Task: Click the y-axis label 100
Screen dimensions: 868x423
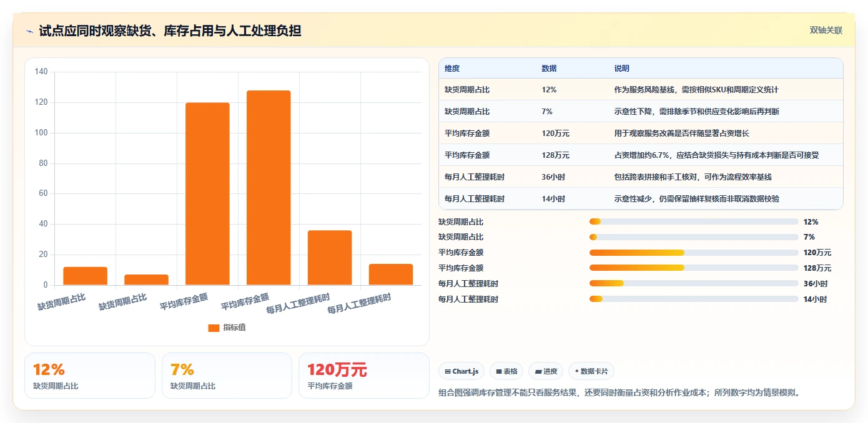Action: [41, 133]
